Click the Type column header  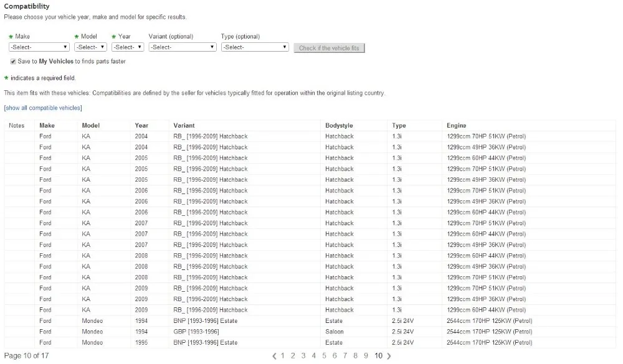399,126
